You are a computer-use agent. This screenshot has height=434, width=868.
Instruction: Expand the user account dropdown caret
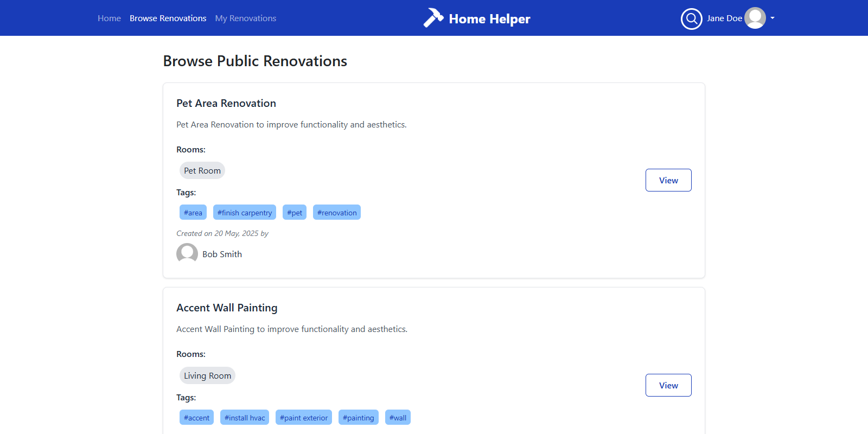(x=773, y=18)
